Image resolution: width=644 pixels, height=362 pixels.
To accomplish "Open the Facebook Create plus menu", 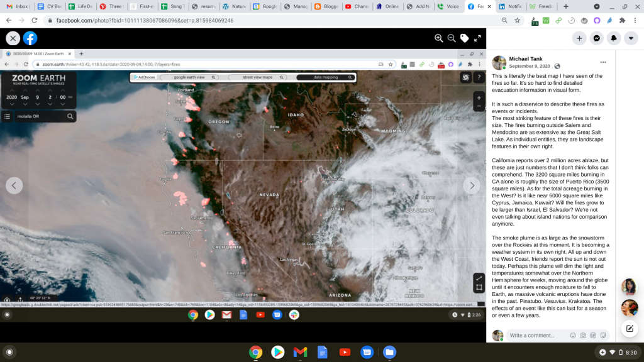I will tap(579, 38).
